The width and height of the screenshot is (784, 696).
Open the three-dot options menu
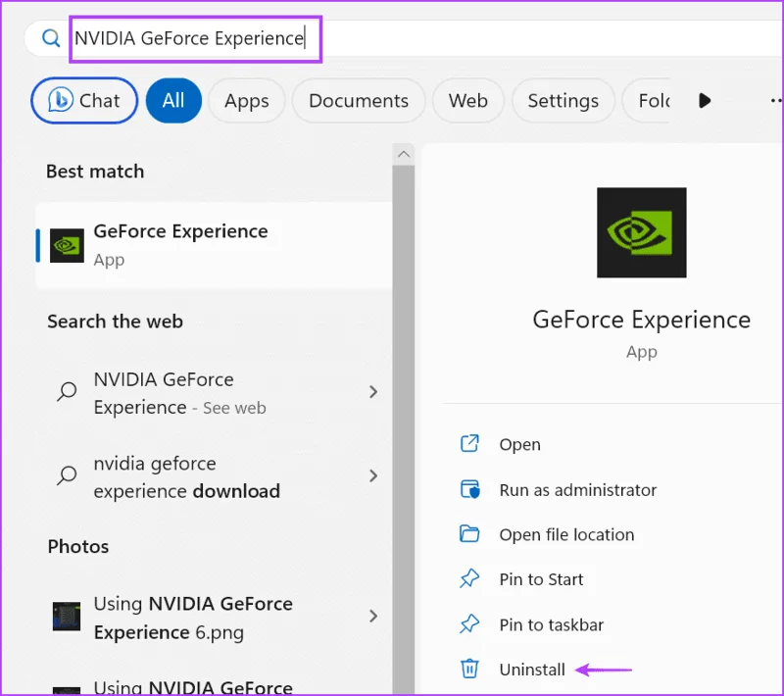tap(776, 101)
